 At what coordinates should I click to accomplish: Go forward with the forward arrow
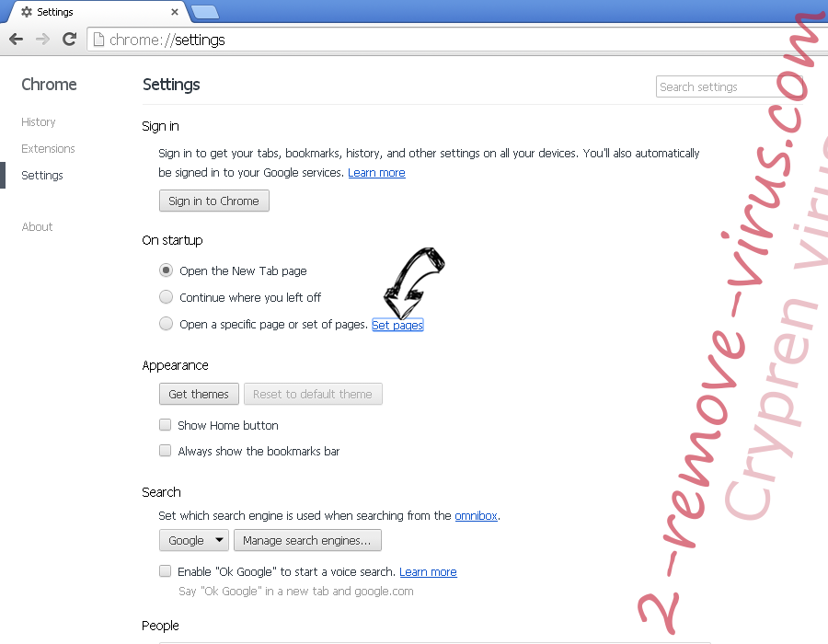pos(42,39)
